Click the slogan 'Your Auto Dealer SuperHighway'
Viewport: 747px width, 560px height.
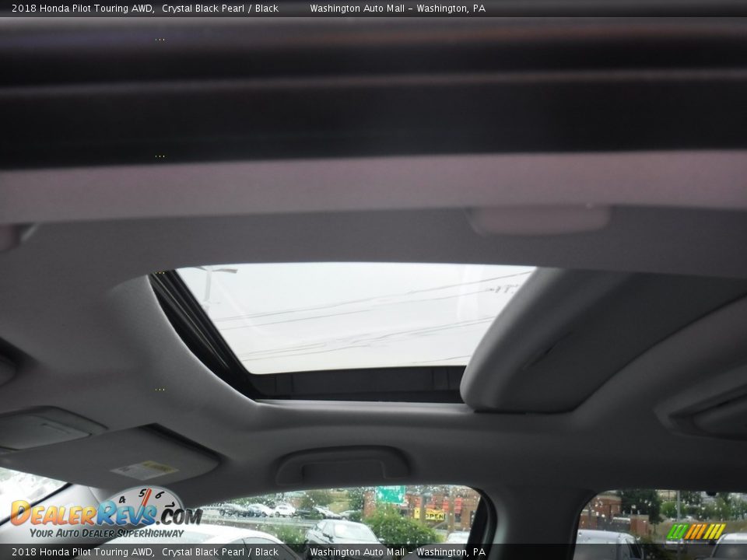(107, 534)
